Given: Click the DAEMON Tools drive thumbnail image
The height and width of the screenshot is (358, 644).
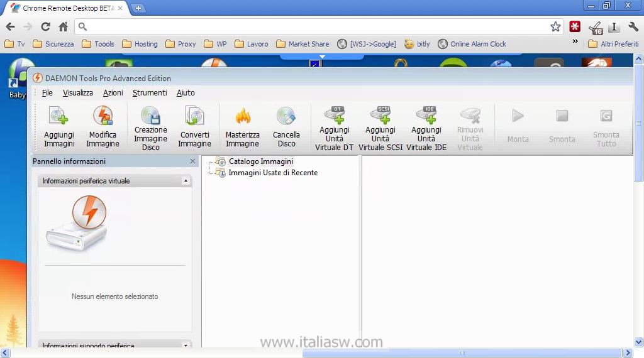Looking at the screenshot, I should [77, 223].
